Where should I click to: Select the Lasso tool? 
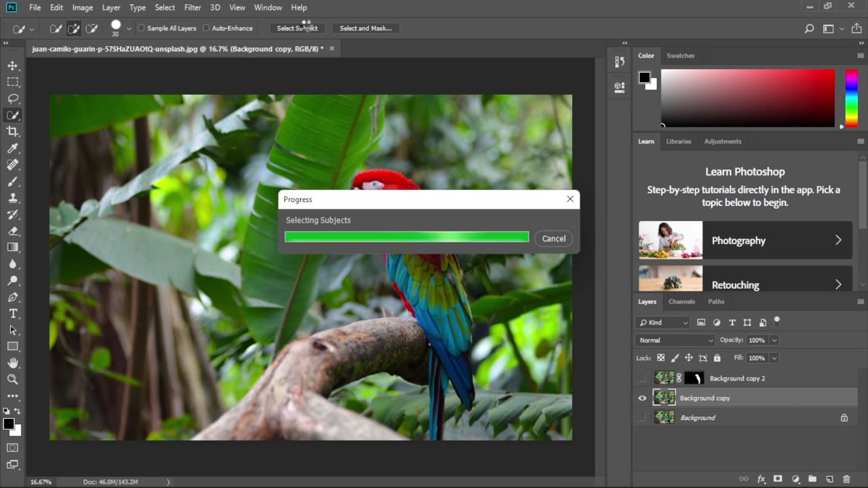point(13,99)
